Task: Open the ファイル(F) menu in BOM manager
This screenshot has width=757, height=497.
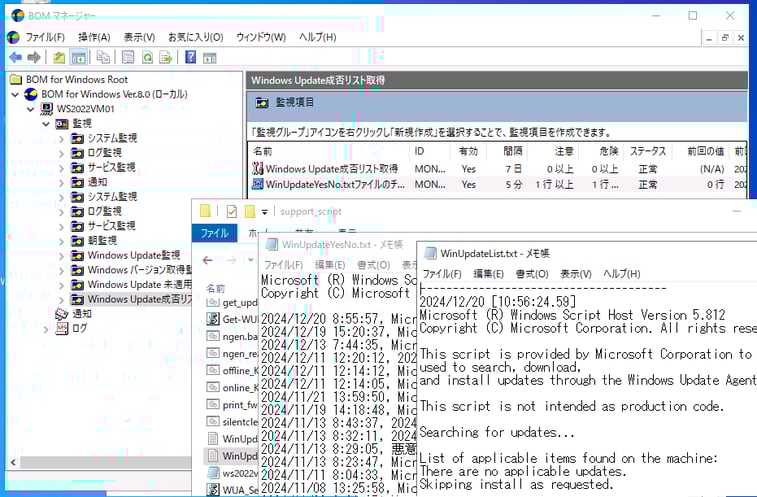Action: tap(45, 37)
